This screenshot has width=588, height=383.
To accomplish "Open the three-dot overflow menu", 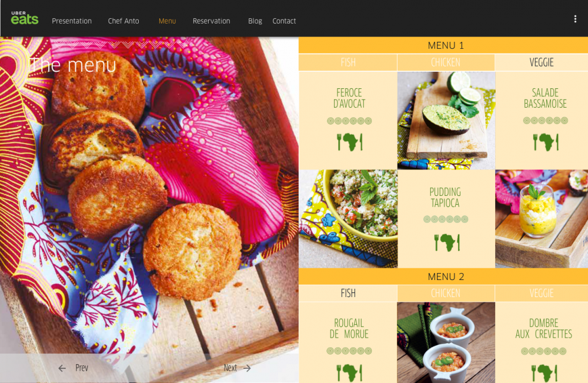I will pos(575,19).
